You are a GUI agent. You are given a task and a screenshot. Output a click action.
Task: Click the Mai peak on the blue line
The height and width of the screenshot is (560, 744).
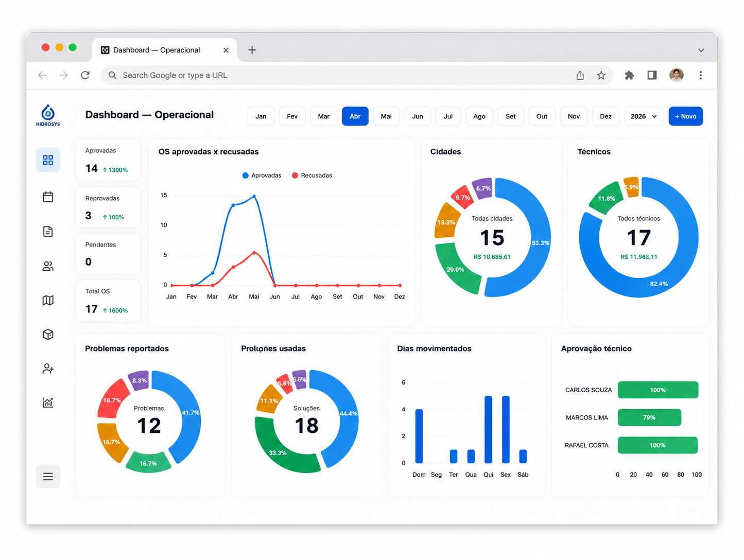(x=254, y=197)
